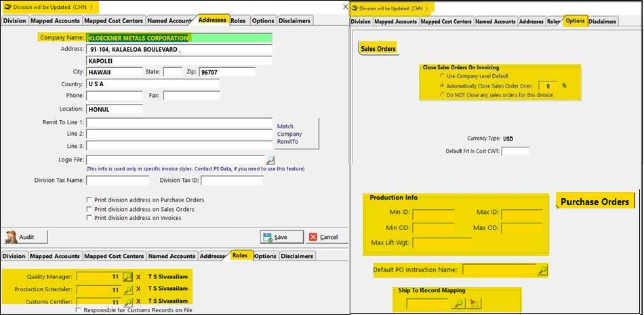Click the Division Tax ID field
This screenshot has height=315, width=644.
pyautogui.click(x=232, y=180)
